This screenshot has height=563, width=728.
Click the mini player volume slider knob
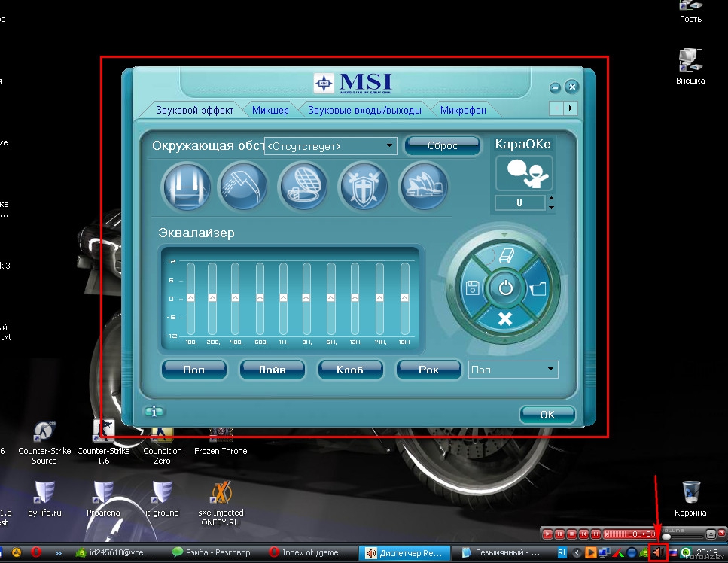coord(667,537)
